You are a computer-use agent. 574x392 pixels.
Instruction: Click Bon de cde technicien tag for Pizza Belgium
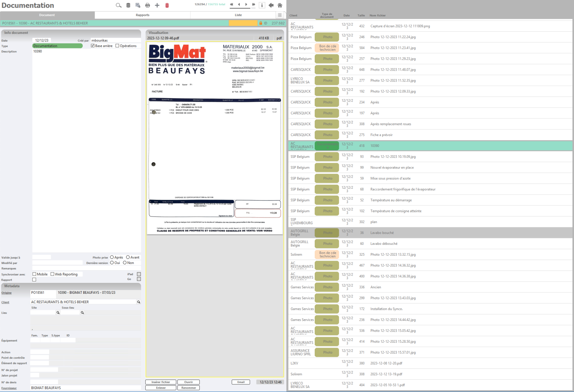coord(327,48)
